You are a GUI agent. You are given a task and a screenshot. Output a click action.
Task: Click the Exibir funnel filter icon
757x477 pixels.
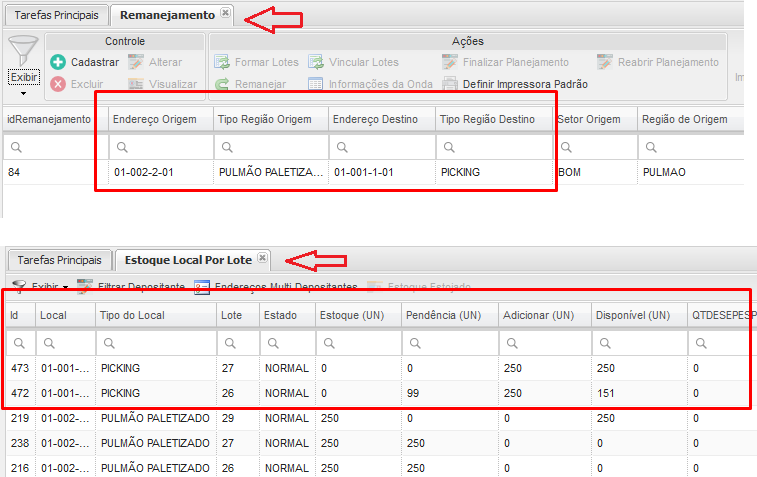point(23,51)
